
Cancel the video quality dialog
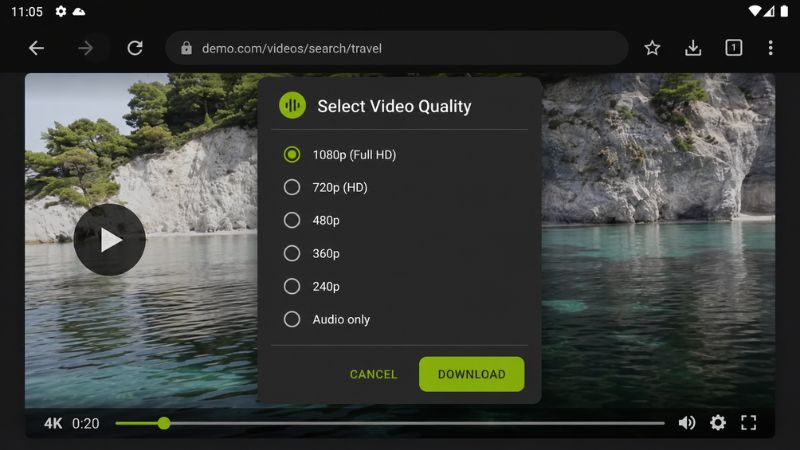pyautogui.click(x=373, y=374)
